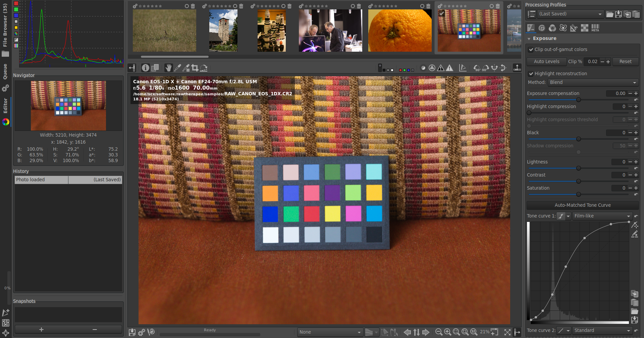The width and height of the screenshot is (644, 338).
Task: Open Tone curve 2 mode dropdown Standard
Action: [x=602, y=331]
